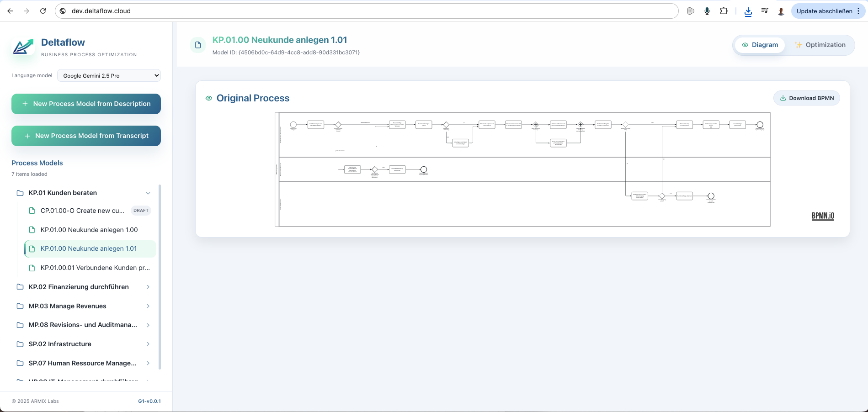Click the downloads icon in the browser toolbar
The width and height of the screenshot is (868, 412).
point(748,11)
